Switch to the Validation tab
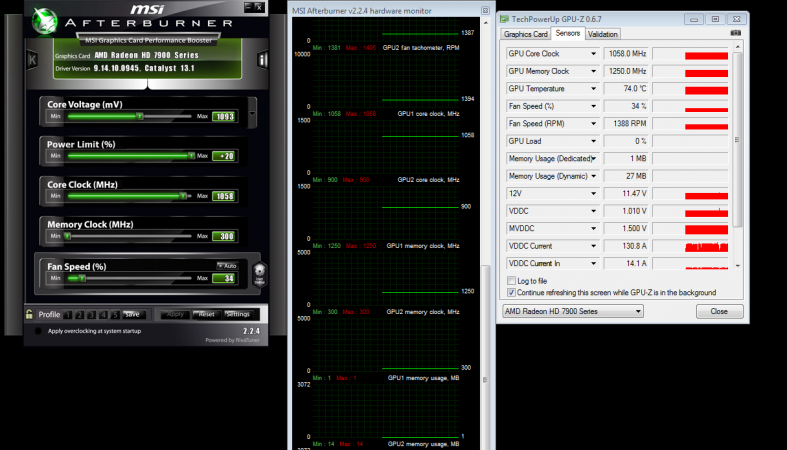 [x=603, y=34]
